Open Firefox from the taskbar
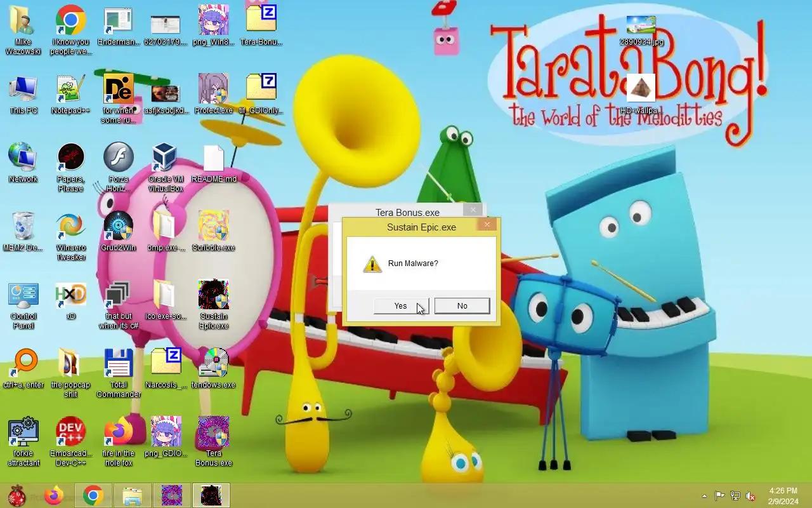Viewport: 812px width, 508px height. point(55,495)
